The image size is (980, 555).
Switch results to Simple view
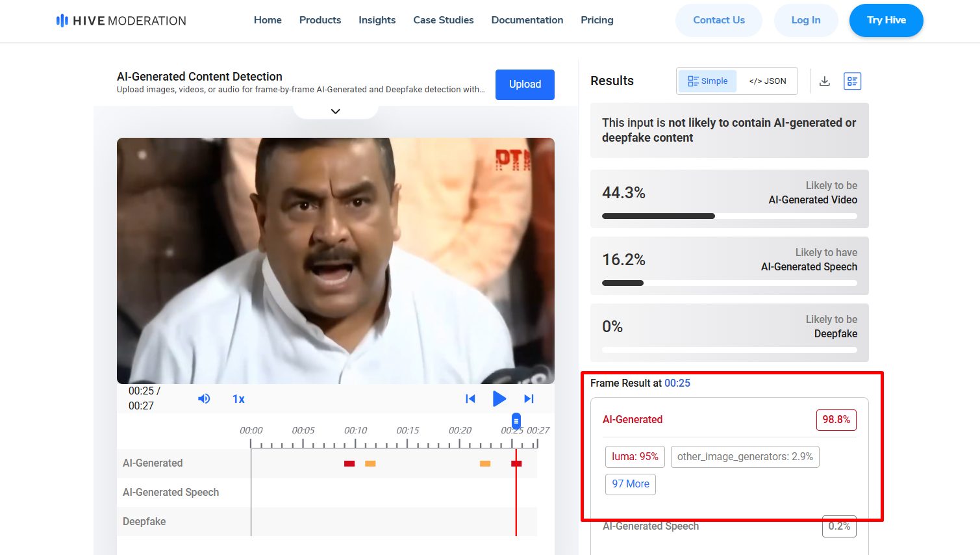(708, 81)
